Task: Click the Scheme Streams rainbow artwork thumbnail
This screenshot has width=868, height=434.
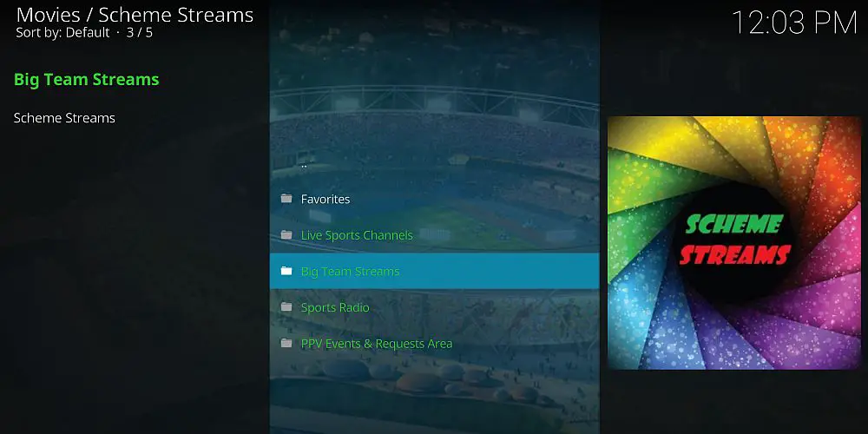Action: click(x=734, y=242)
